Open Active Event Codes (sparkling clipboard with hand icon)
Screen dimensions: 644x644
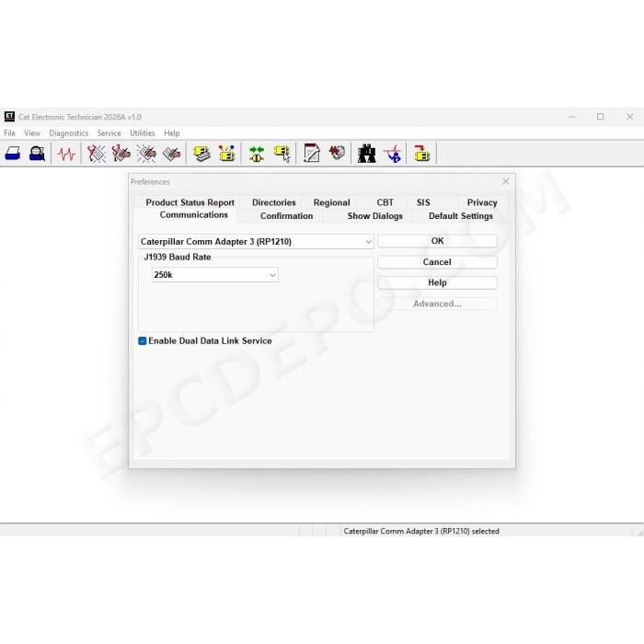click(x=146, y=154)
